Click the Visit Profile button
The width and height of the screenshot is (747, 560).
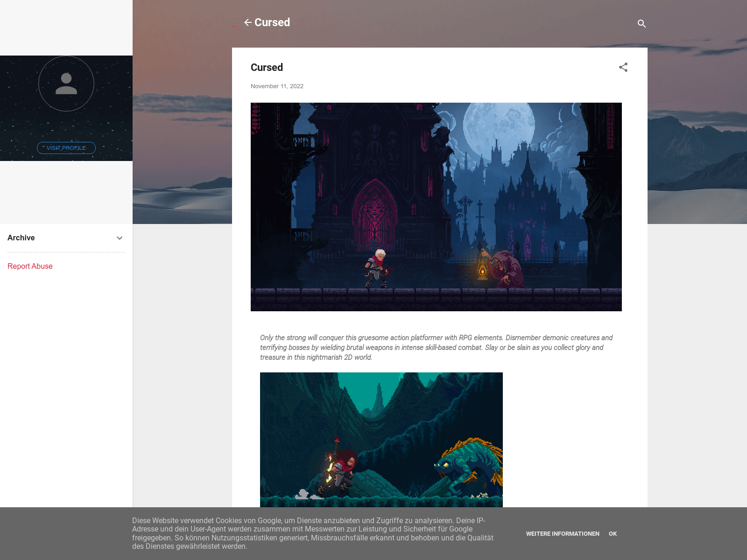tap(66, 148)
